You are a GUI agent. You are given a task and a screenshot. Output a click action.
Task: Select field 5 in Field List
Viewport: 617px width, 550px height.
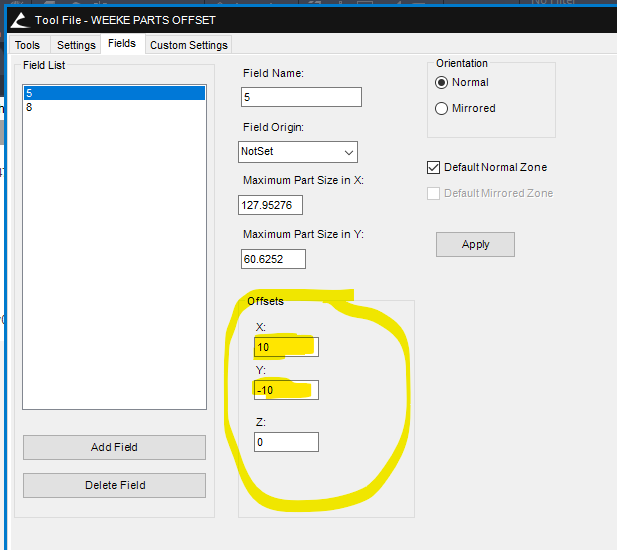pos(114,93)
